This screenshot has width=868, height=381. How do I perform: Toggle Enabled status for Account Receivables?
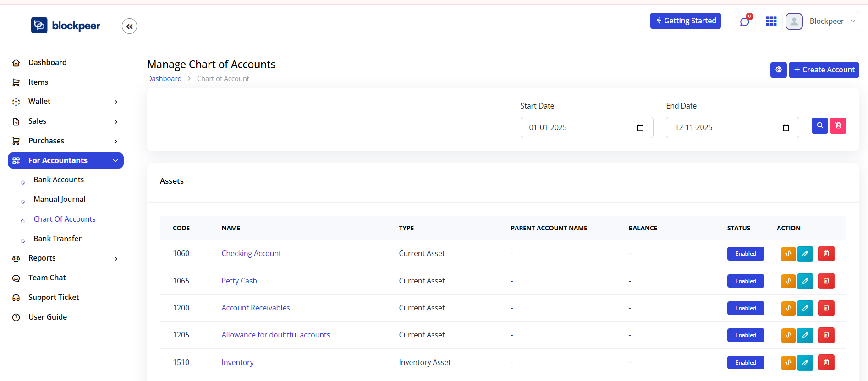745,308
